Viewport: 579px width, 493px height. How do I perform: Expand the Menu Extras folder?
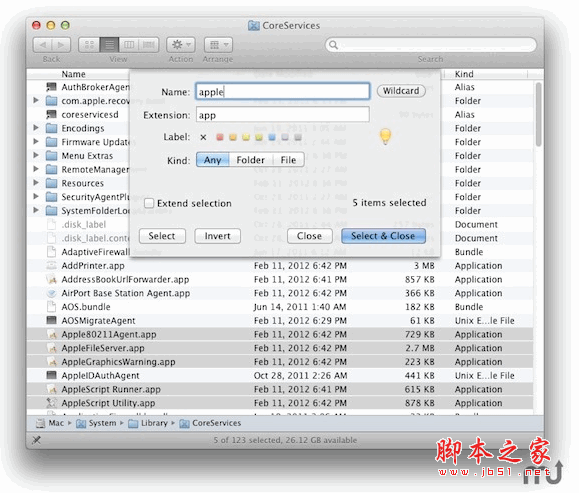(36, 155)
